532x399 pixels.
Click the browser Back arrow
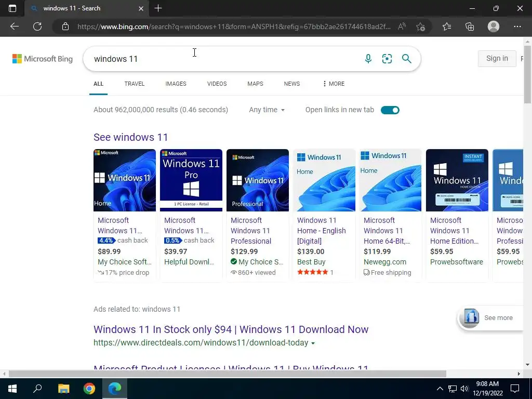pos(14,26)
